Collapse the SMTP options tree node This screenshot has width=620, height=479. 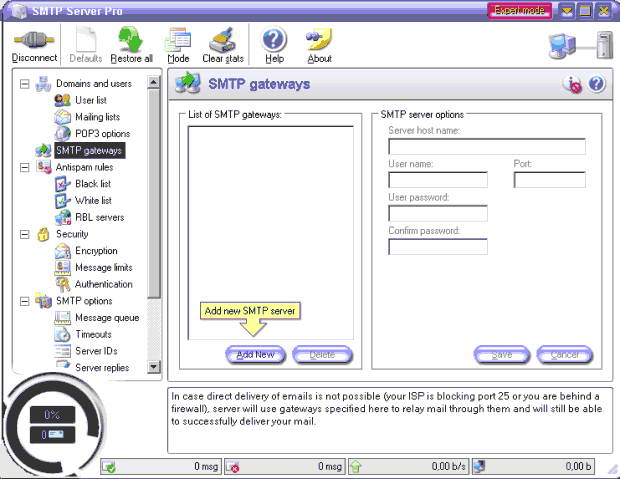click(x=25, y=301)
